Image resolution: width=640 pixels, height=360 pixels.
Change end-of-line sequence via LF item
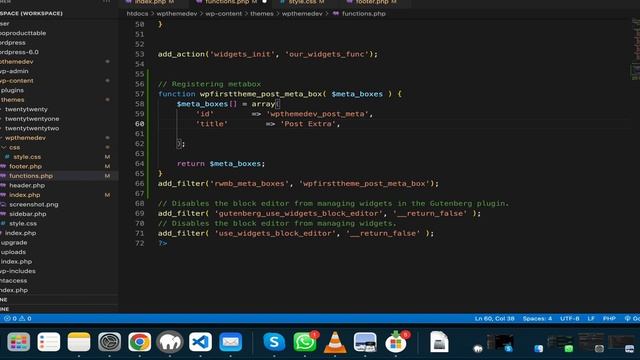(x=591, y=318)
